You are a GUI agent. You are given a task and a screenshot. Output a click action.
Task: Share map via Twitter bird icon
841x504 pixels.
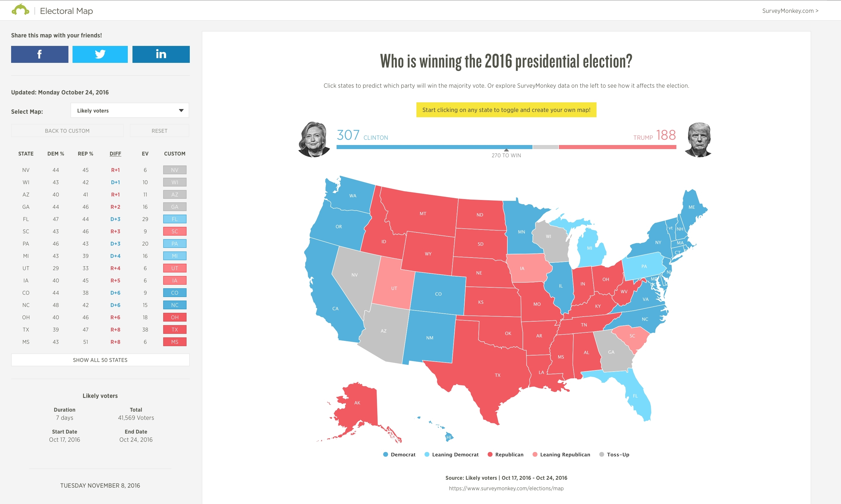tap(100, 54)
